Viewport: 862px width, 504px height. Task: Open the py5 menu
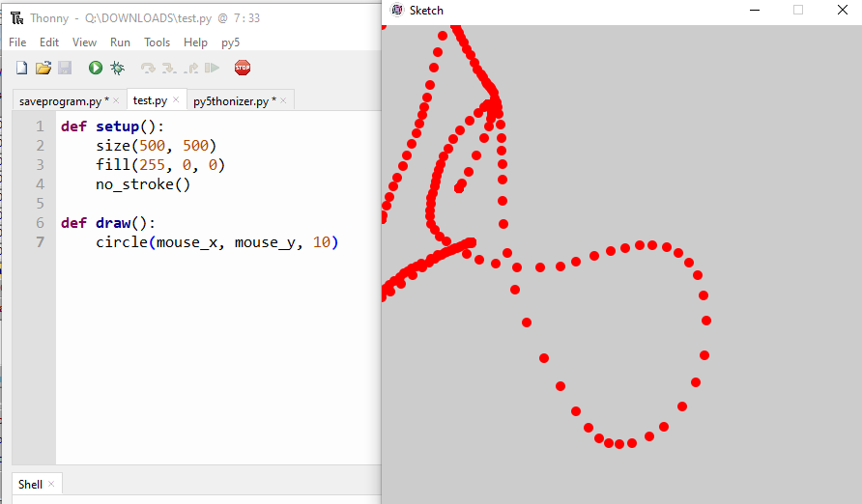pos(230,42)
